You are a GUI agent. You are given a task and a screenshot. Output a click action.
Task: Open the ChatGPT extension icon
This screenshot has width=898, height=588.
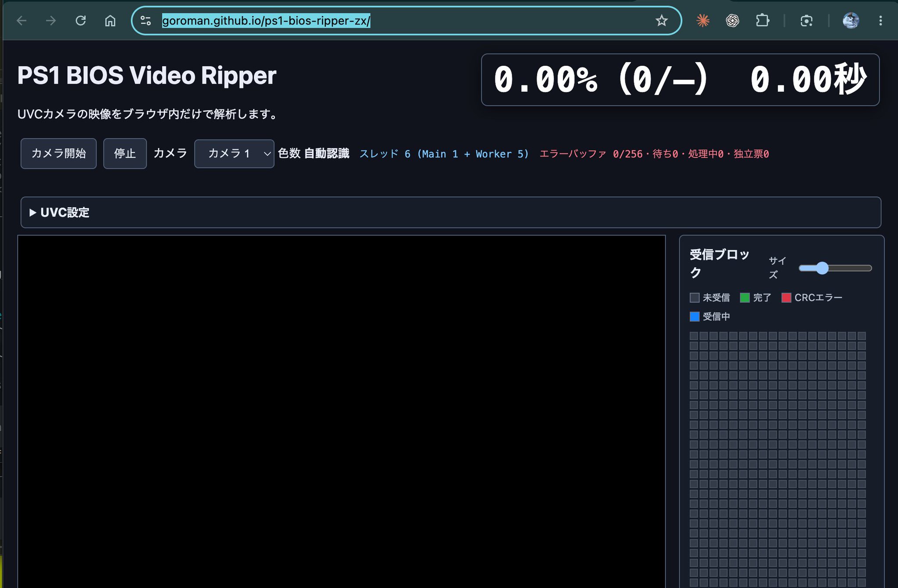coord(732,21)
